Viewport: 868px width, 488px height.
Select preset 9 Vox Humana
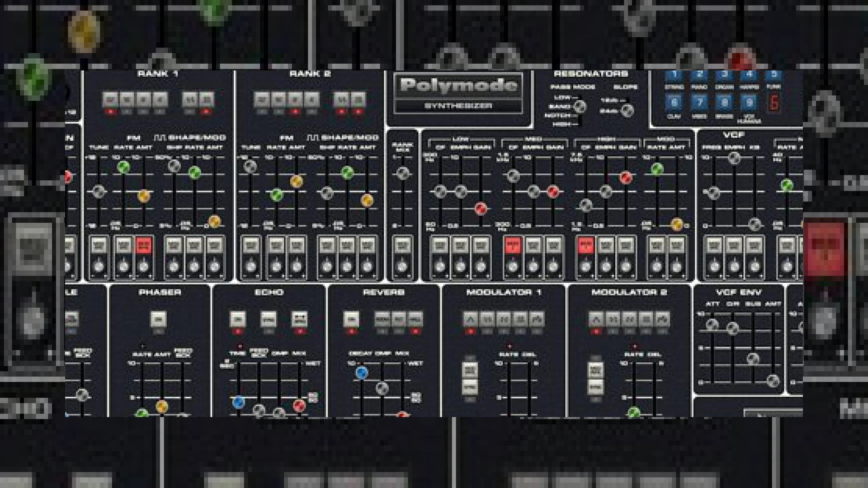749,103
